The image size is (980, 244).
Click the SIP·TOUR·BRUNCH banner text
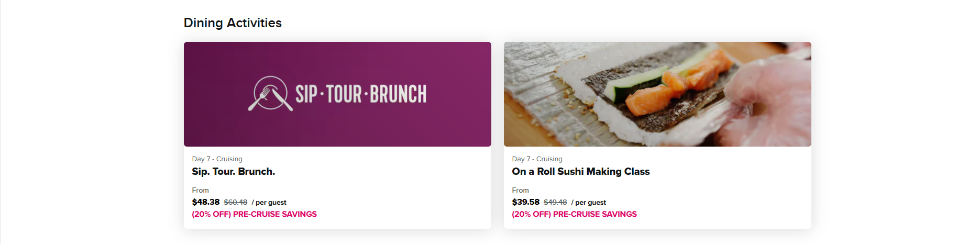point(361,94)
